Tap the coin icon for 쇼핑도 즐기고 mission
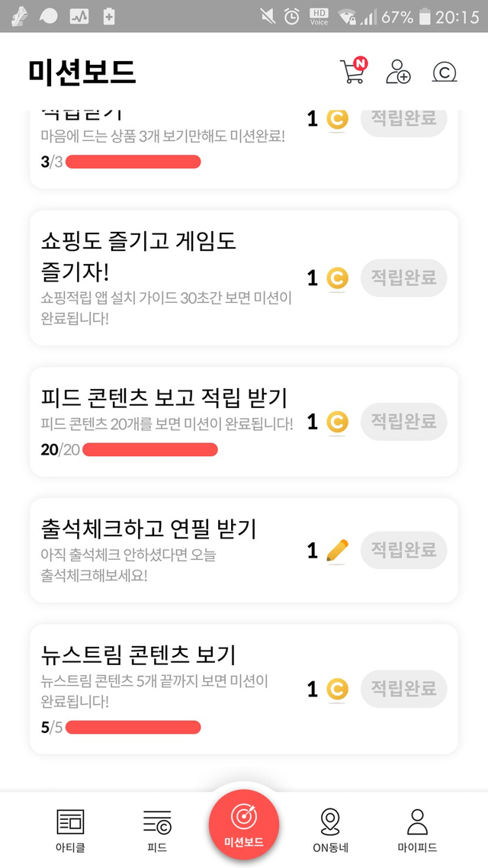The height and width of the screenshot is (868, 488). (x=337, y=278)
